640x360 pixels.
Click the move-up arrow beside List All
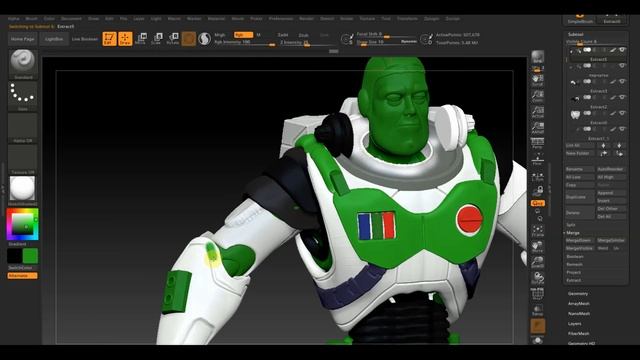(604, 145)
